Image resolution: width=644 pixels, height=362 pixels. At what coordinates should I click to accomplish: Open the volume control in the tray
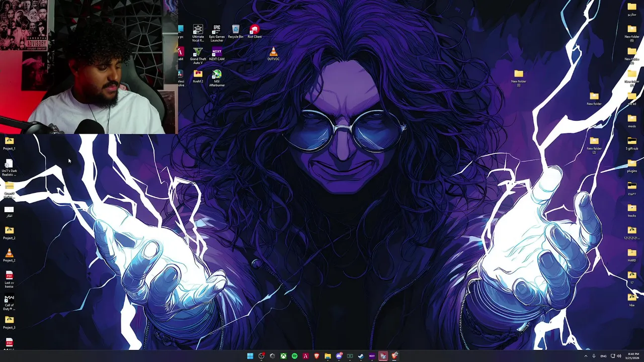coord(619,356)
